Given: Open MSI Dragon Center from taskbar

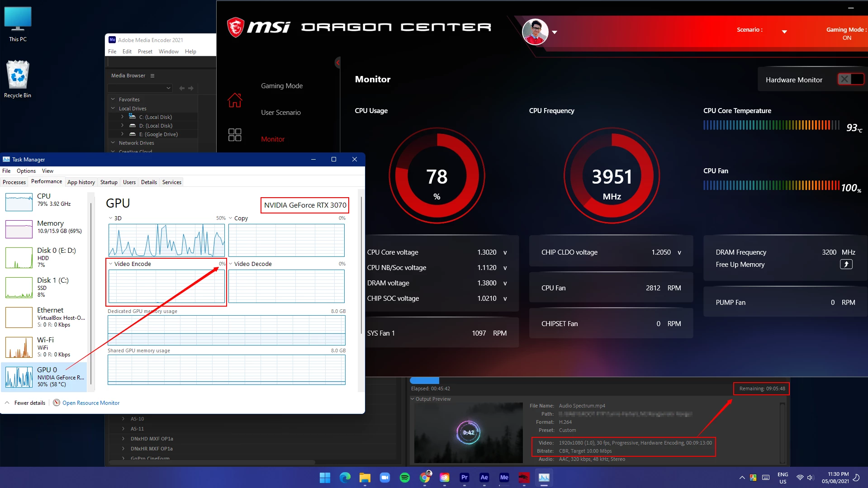Looking at the screenshot, I should (x=524, y=478).
